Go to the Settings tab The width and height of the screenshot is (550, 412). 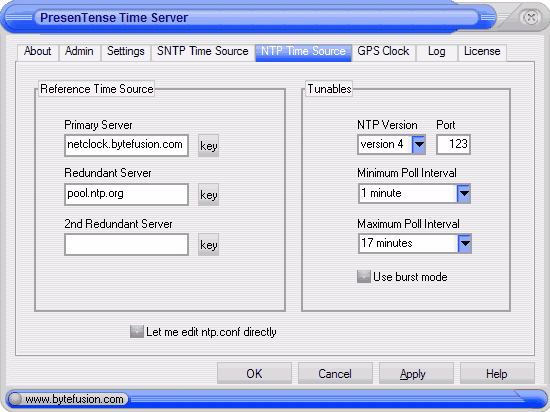click(126, 52)
